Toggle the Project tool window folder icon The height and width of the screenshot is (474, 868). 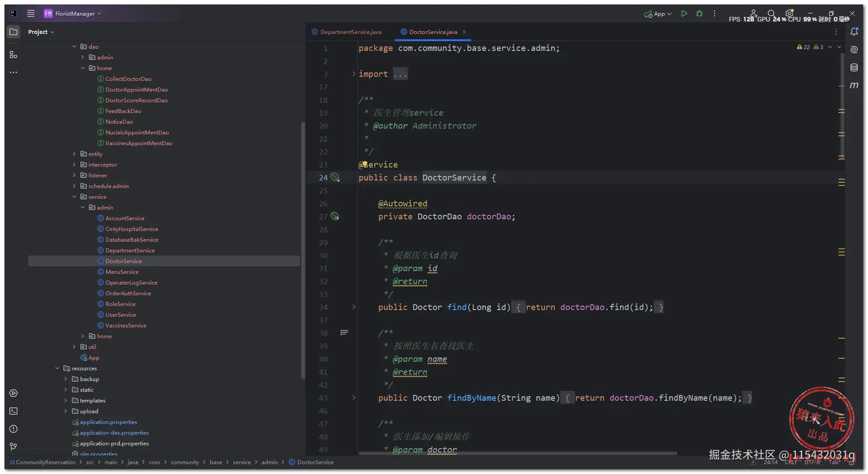pyautogui.click(x=13, y=32)
